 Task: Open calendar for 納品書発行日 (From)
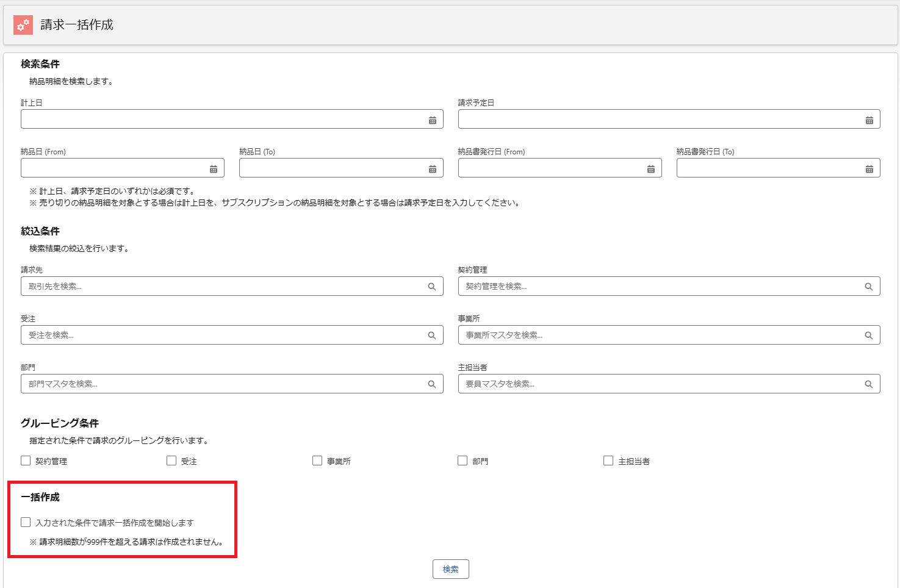650,169
